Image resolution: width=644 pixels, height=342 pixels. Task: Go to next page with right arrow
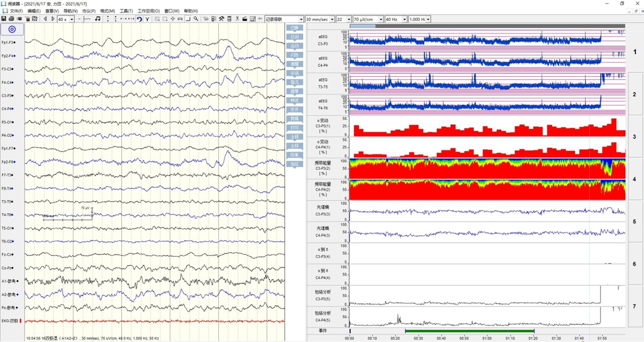click(x=53, y=19)
